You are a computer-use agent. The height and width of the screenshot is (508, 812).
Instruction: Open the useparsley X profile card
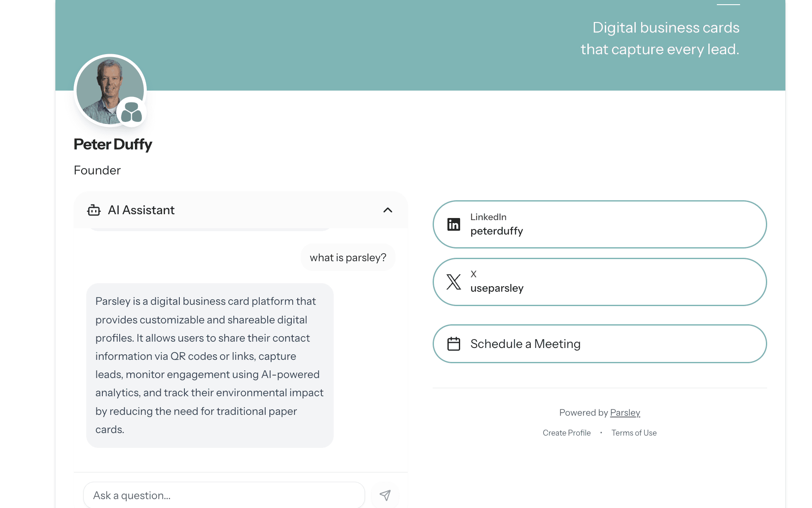click(600, 282)
